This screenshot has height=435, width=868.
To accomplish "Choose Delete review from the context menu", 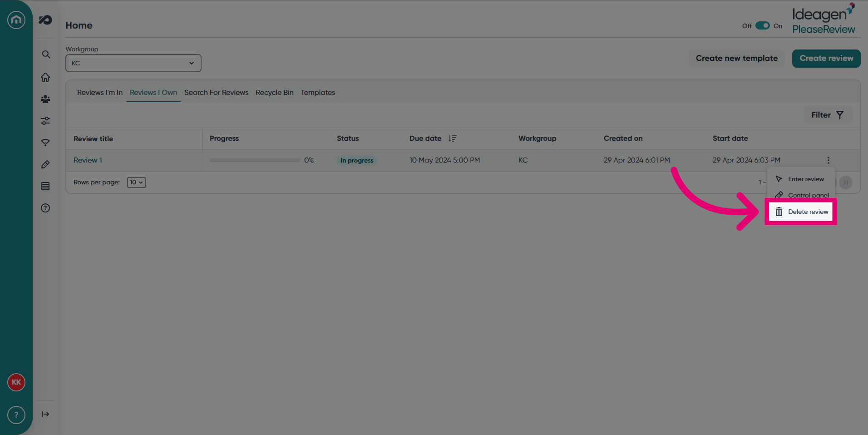I will coord(801,212).
